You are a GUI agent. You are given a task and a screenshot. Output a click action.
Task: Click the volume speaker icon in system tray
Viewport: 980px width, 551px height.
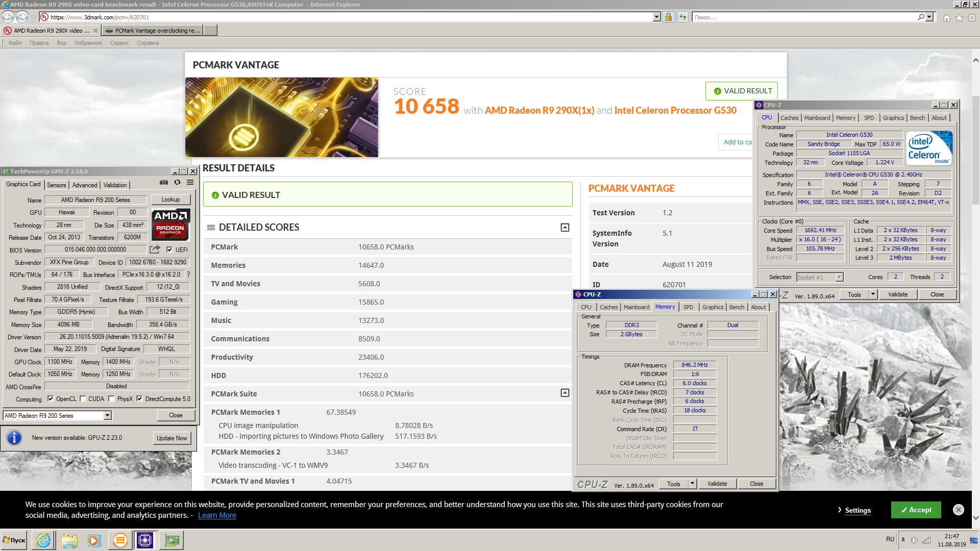[914, 540]
